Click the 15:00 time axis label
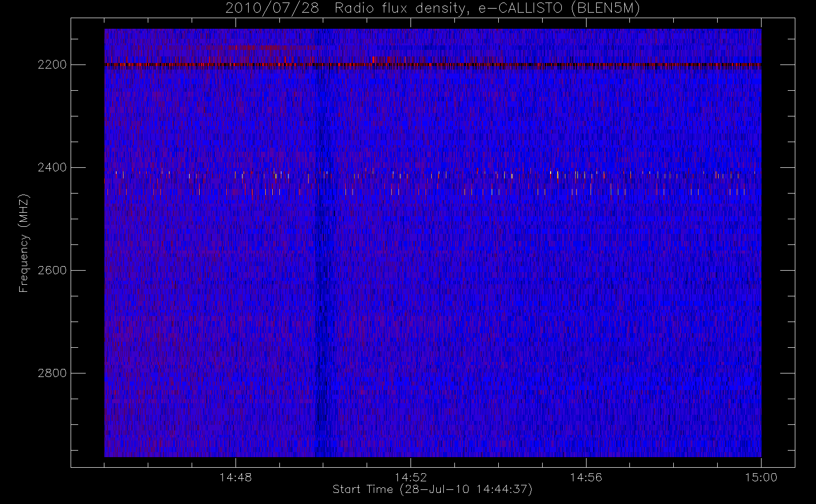Image resolution: width=816 pixels, height=504 pixels. [x=761, y=477]
